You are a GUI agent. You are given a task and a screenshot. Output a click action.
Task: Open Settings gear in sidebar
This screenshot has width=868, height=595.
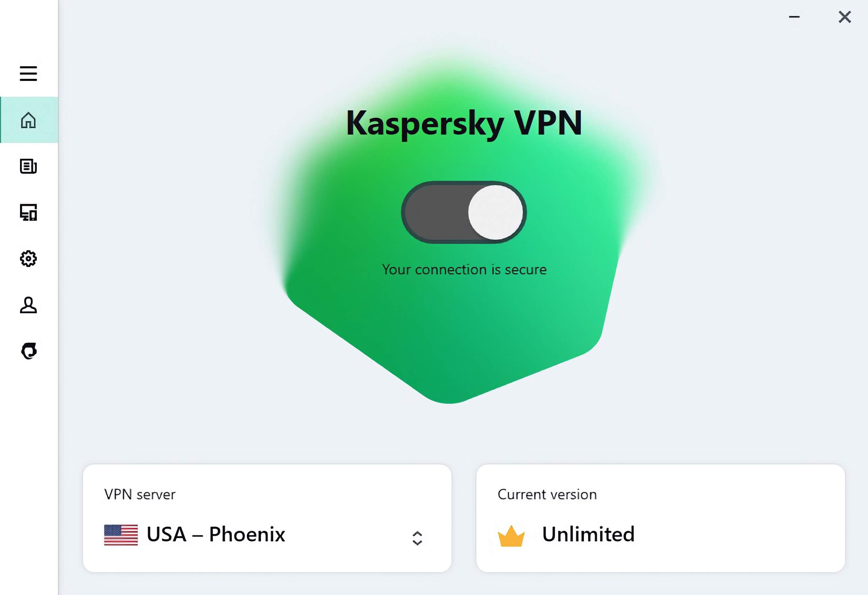pos(28,259)
